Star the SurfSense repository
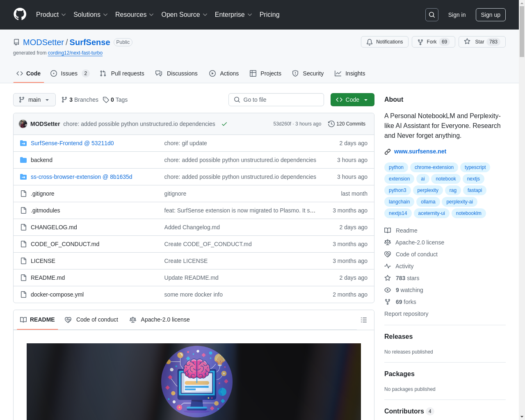Image resolution: width=525 pixels, height=420 pixels. (x=482, y=42)
